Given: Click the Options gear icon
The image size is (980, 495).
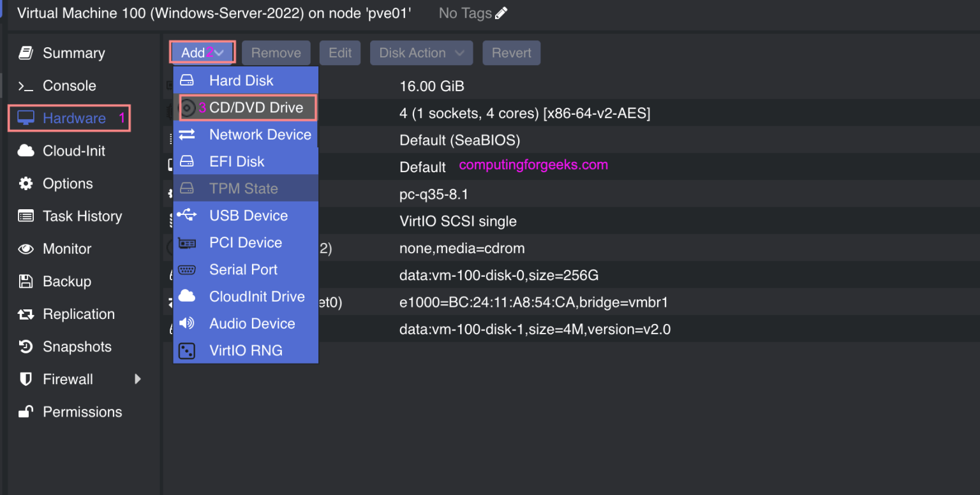Looking at the screenshot, I should 26,183.
